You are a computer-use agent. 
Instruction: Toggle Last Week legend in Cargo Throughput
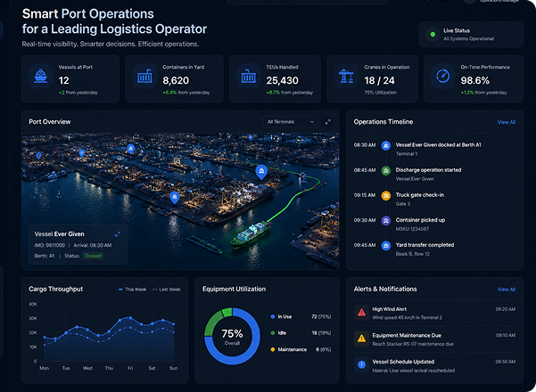(x=167, y=290)
